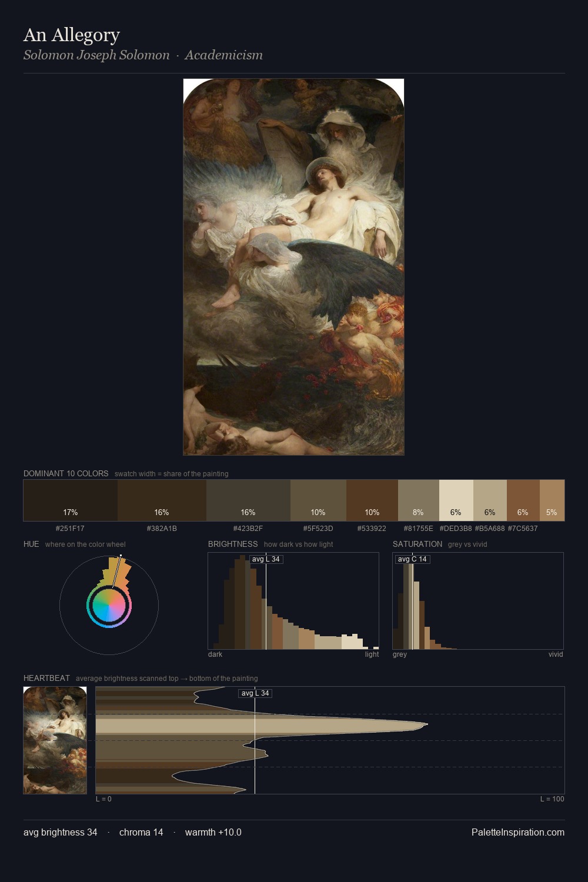Click the hue color wheel
Viewport: 588px width, 882px height.
[109, 605]
